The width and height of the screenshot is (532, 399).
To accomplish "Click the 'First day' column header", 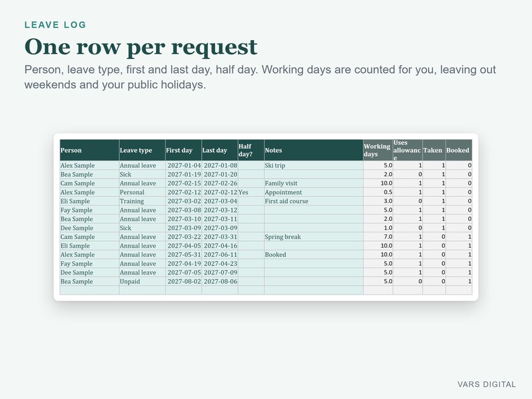I will 184,150.
